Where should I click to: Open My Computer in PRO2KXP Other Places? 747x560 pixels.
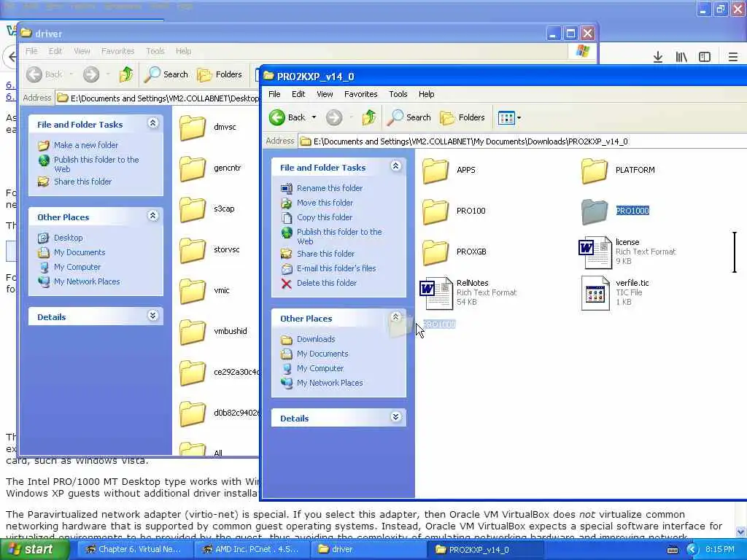pyautogui.click(x=320, y=368)
